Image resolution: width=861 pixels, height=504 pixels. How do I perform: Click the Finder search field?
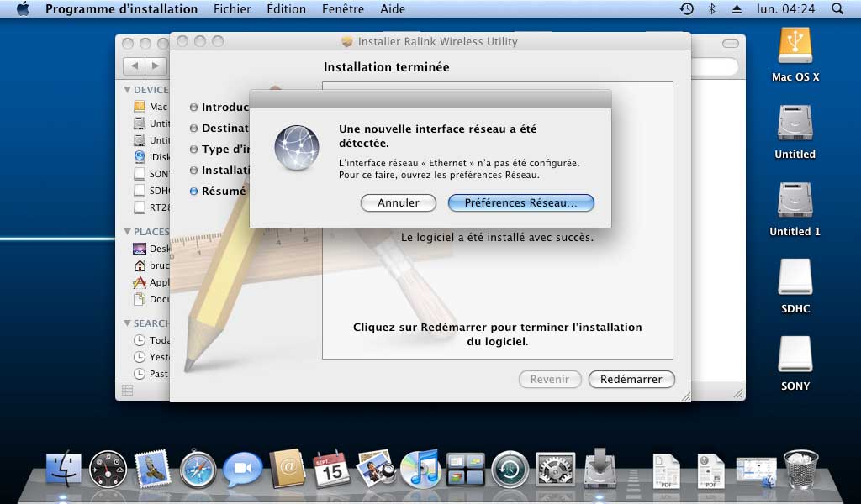[714, 66]
